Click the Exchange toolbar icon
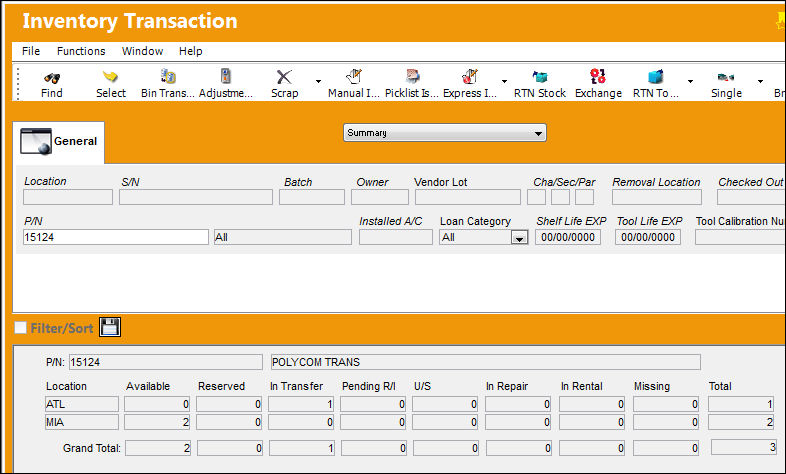786x474 pixels. pyautogui.click(x=598, y=76)
